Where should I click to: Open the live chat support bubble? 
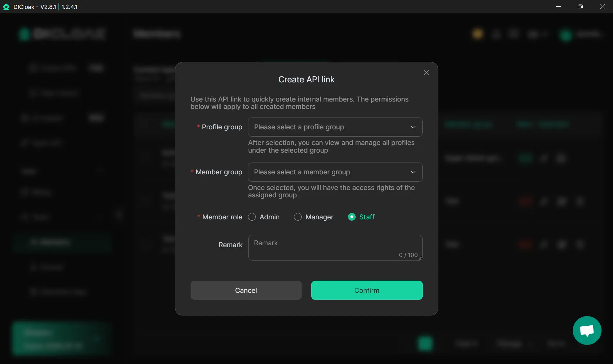[587, 330]
